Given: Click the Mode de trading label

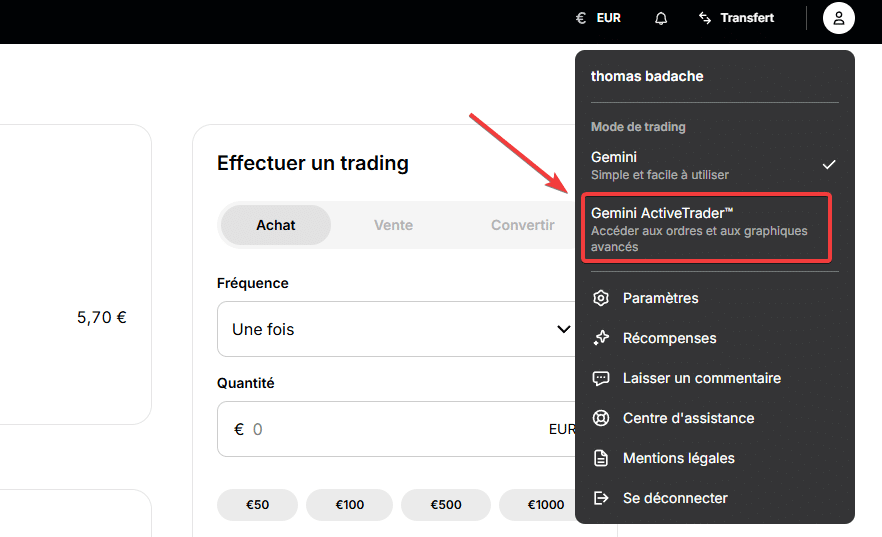Looking at the screenshot, I should pyautogui.click(x=638, y=127).
